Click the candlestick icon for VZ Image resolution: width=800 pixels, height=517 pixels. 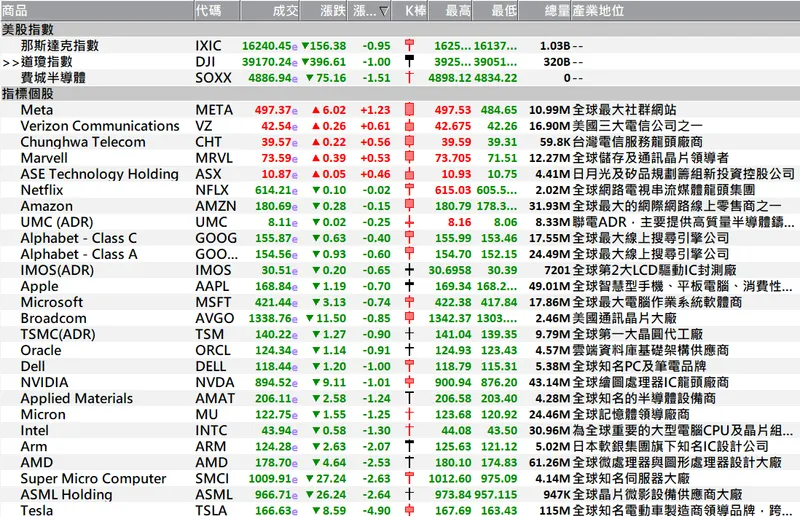[409, 126]
